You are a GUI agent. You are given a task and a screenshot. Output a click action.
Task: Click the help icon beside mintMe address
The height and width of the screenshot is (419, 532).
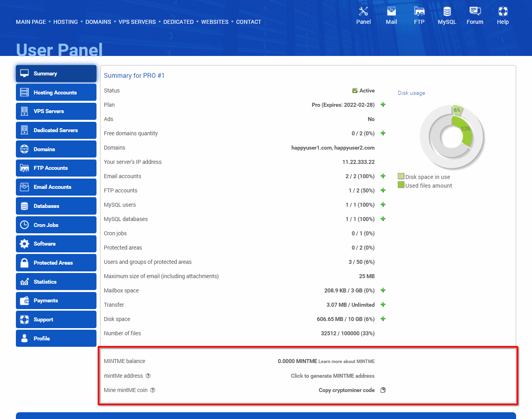pyautogui.click(x=148, y=376)
